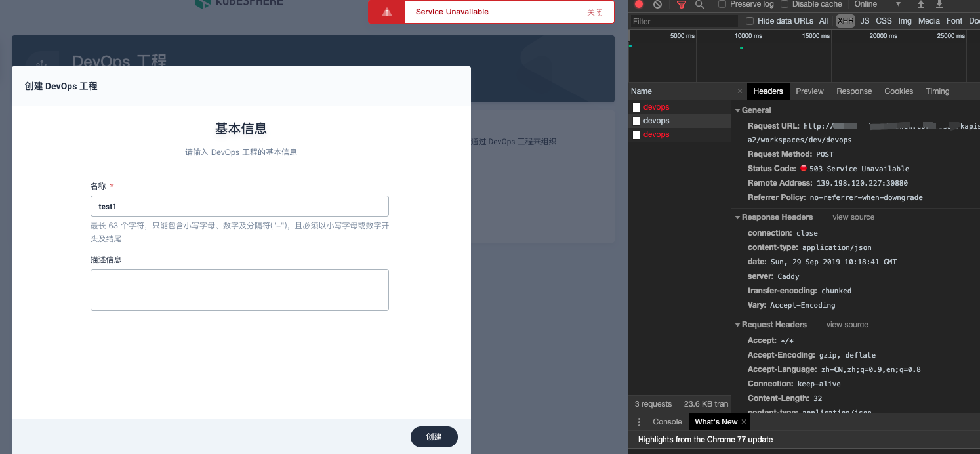The height and width of the screenshot is (454, 980).
Task: Click the Remote Address value 139.198.120.227:30880
Action: [x=862, y=183]
